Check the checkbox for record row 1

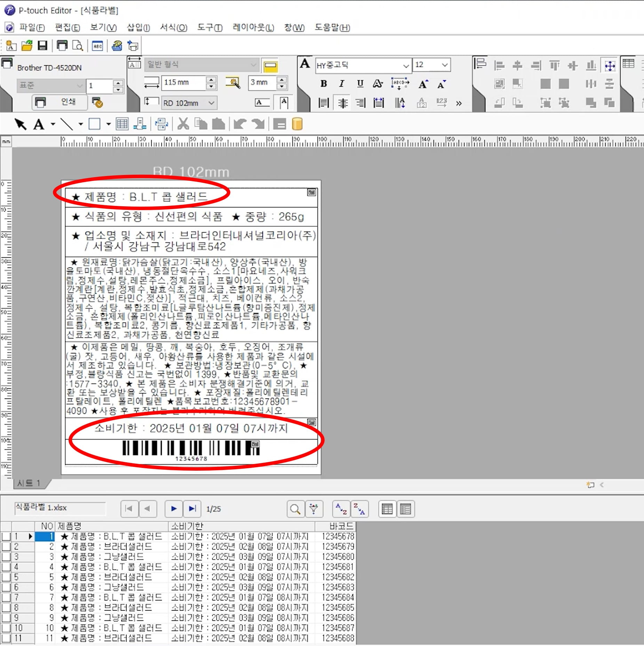(6, 537)
